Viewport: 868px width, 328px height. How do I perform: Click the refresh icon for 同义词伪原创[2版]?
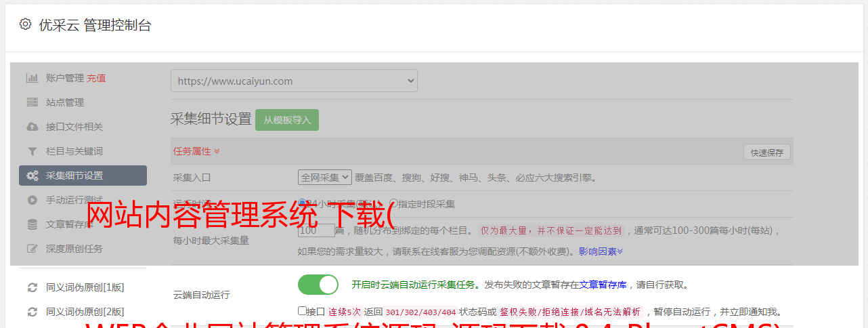pos(32,312)
